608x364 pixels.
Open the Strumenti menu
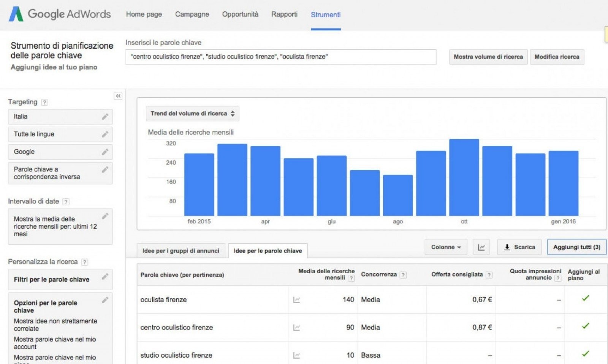(x=326, y=15)
